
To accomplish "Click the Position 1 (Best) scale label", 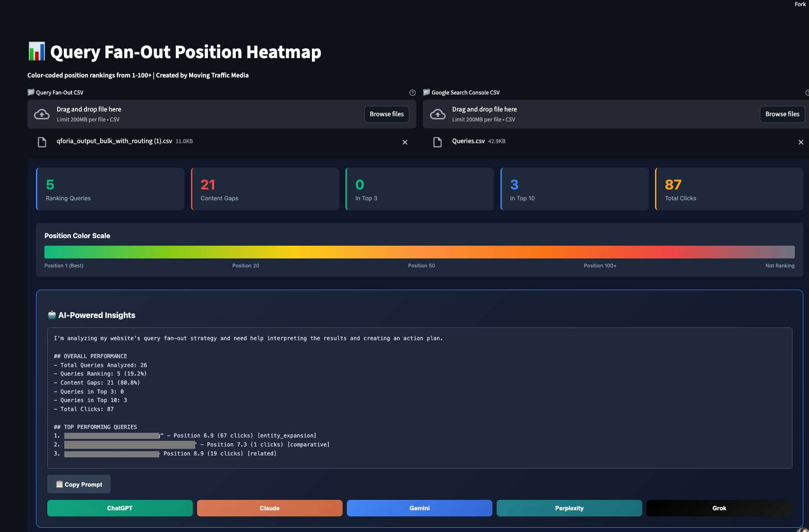I will pyautogui.click(x=64, y=266).
